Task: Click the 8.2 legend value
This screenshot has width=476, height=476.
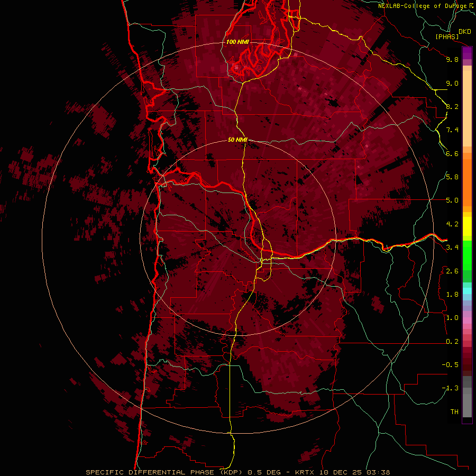Action: coord(452,106)
